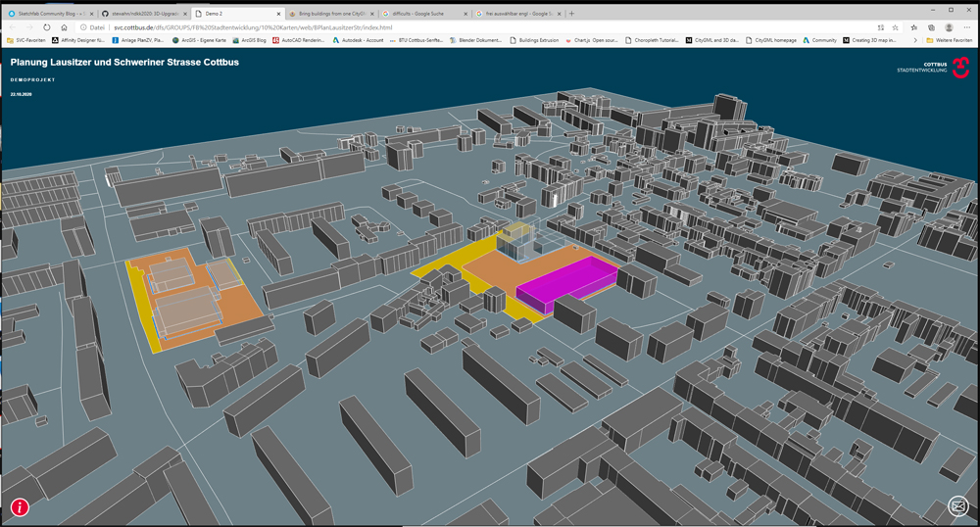Image resolution: width=980 pixels, height=527 pixels.
Task: Open ArcGIS Blog bookmark
Action: click(249, 40)
